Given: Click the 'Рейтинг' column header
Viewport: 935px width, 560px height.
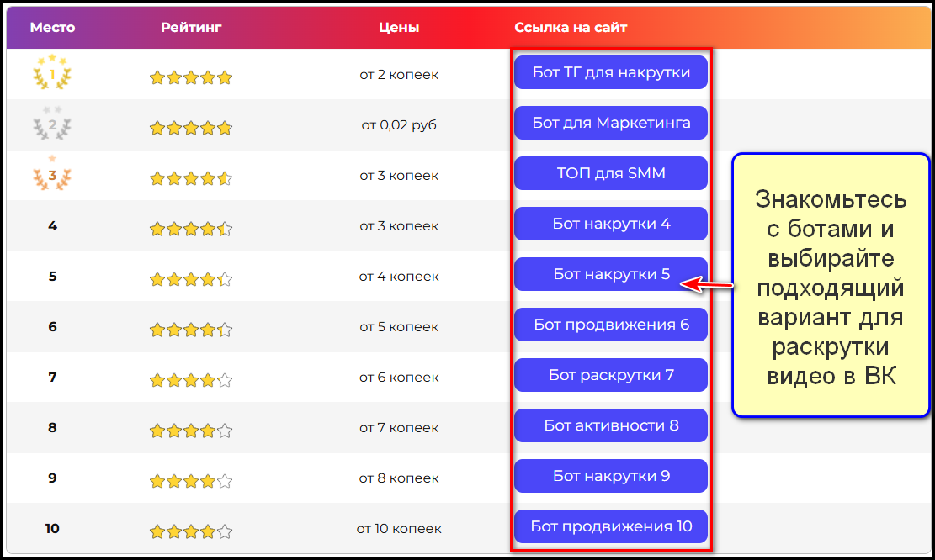Looking at the screenshot, I should 191,28.
